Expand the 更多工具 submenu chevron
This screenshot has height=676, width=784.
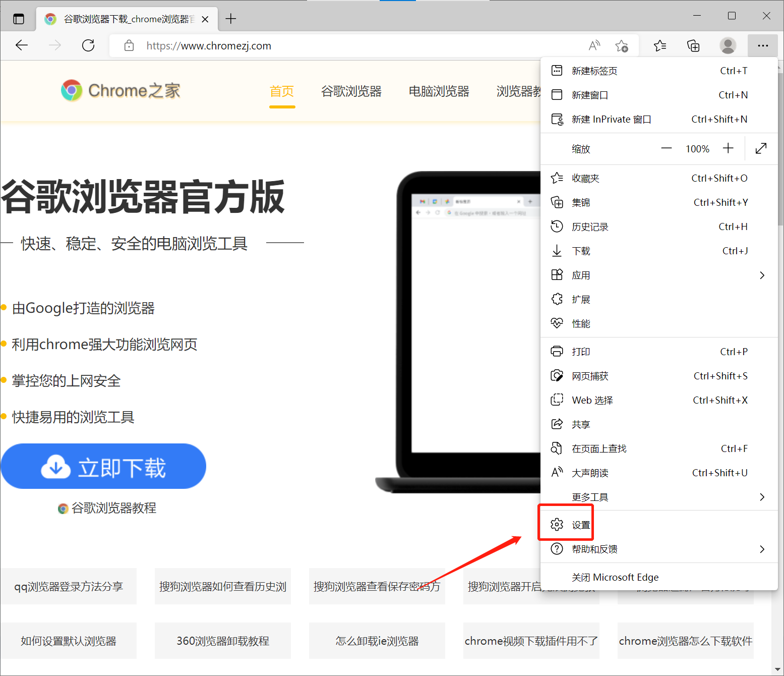click(x=761, y=497)
